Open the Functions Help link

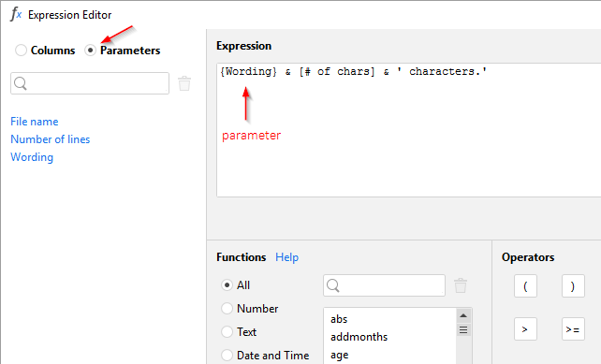tap(286, 257)
